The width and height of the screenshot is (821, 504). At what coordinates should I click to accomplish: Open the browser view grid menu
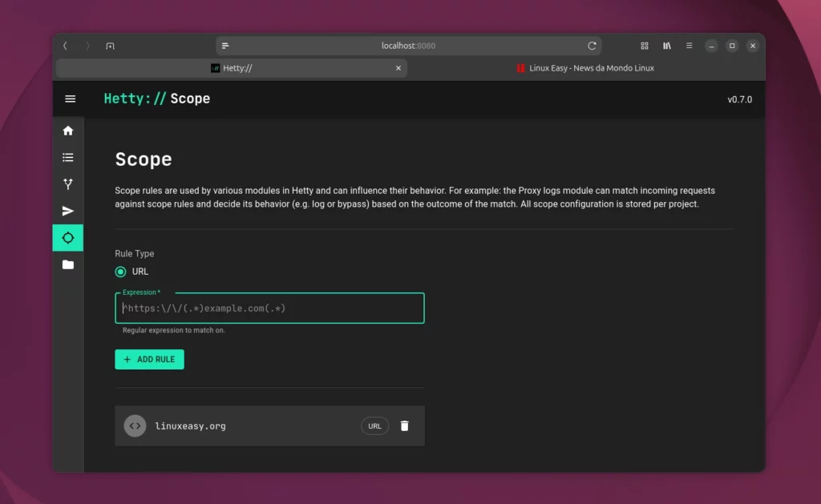pyautogui.click(x=645, y=46)
